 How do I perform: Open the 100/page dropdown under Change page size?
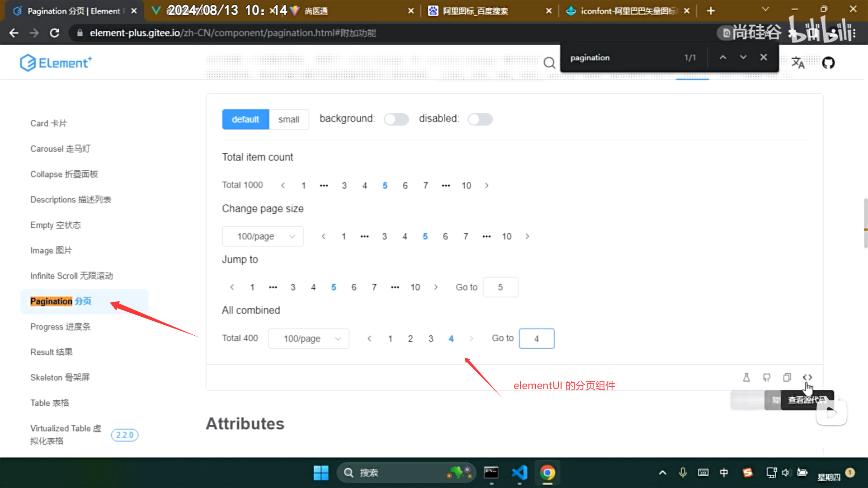[x=263, y=236]
